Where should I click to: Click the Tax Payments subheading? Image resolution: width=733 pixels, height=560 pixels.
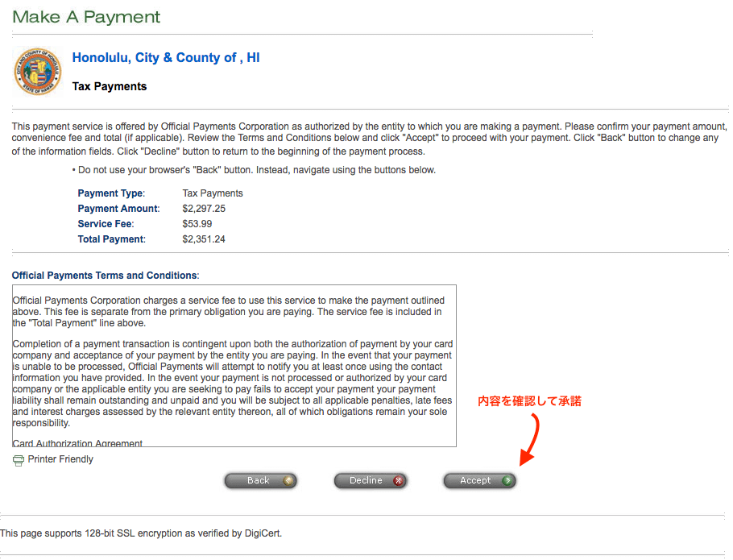pyautogui.click(x=110, y=86)
